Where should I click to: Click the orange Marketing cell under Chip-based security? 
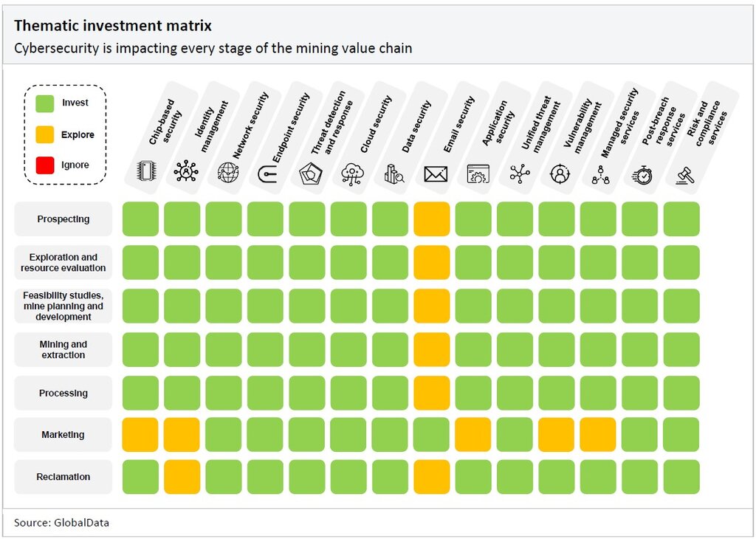tap(140, 435)
